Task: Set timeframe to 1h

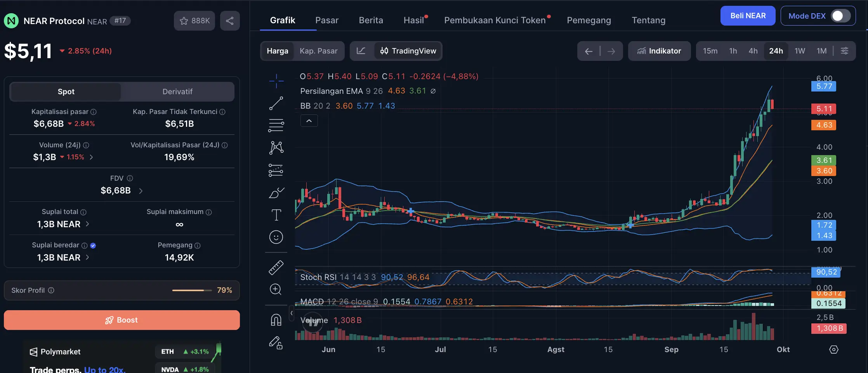Action: tap(733, 51)
